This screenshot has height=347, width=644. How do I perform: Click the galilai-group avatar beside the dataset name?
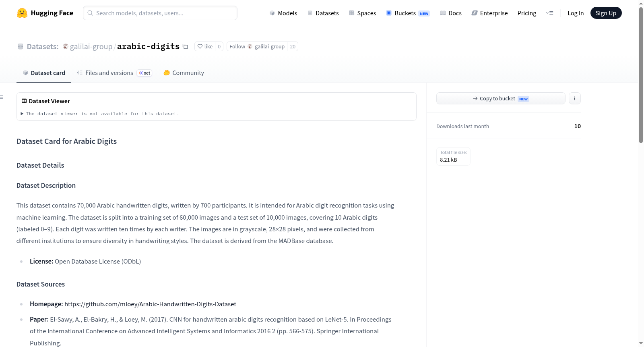point(66,46)
